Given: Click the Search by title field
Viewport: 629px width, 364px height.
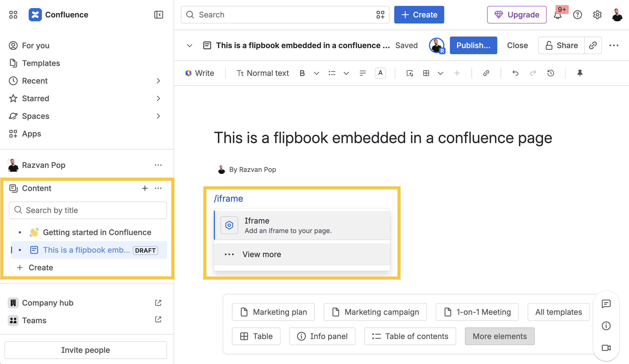Looking at the screenshot, I should tap(88, 210).
